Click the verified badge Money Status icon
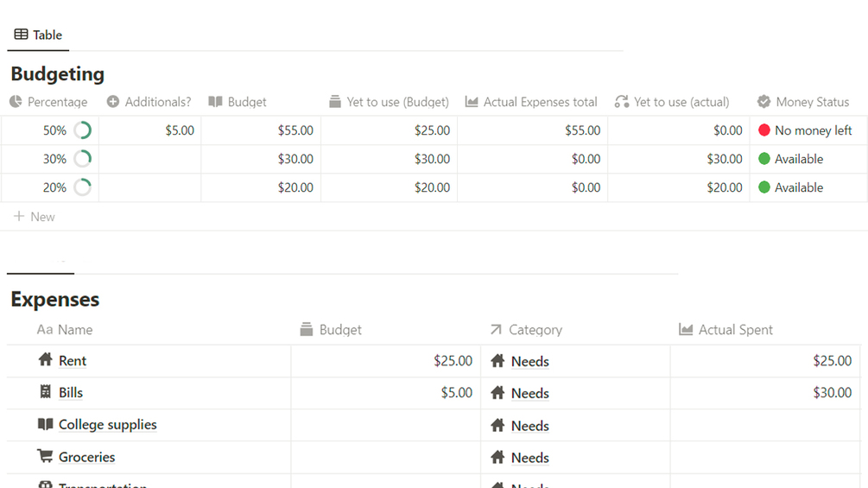Viewport: 868px width, 488px height. click(x=763, y=102)
